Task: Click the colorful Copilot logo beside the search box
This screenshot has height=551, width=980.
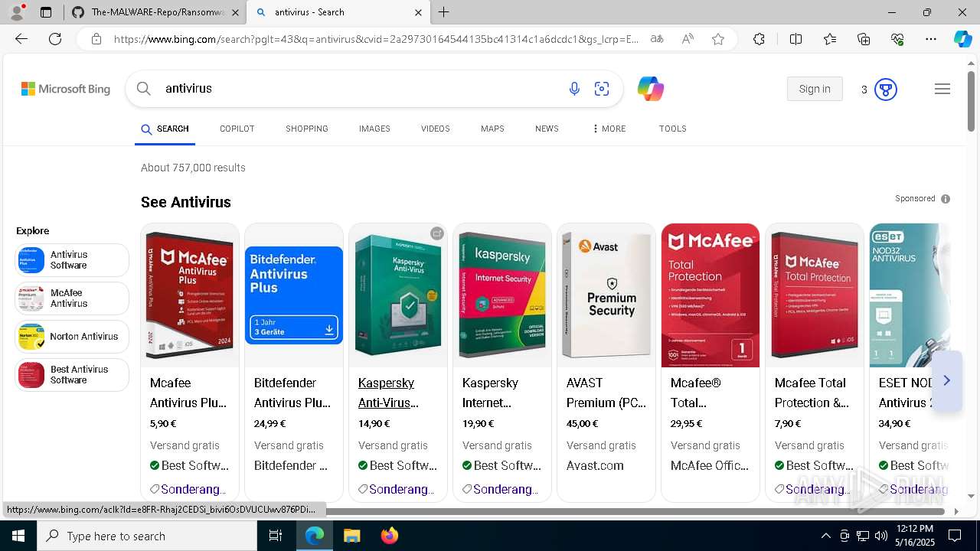Action: pos(651,89)
